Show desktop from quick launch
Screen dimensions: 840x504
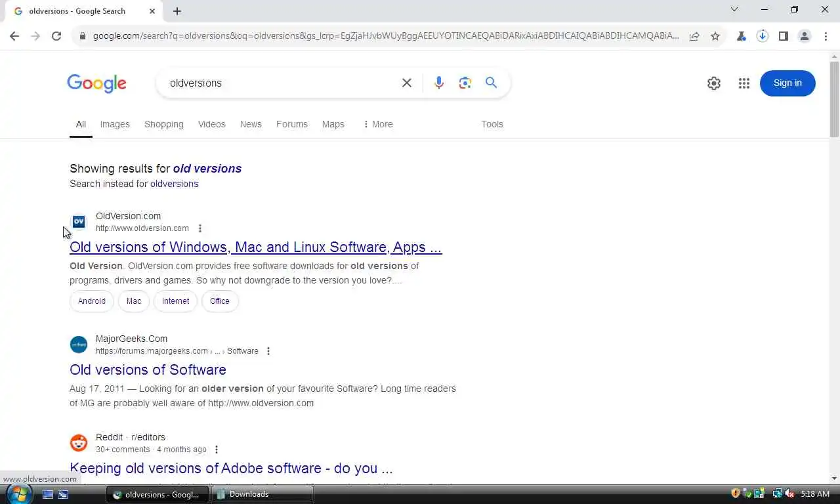pyautogui.click(x=48, y=494)
